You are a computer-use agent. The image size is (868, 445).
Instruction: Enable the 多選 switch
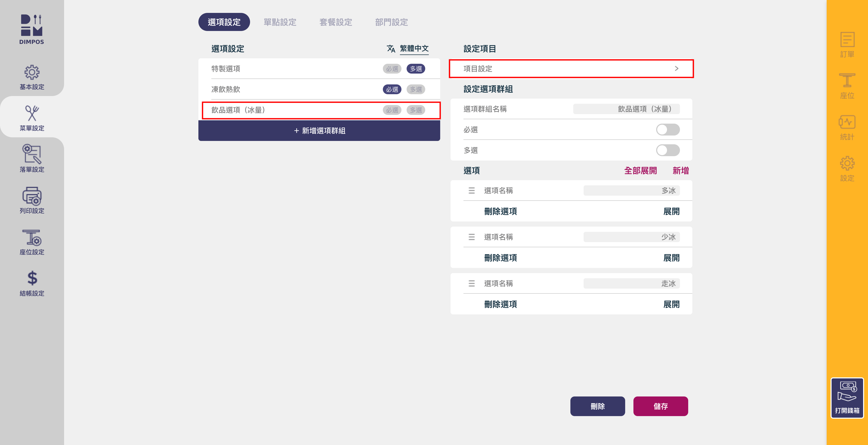(668, 150)
